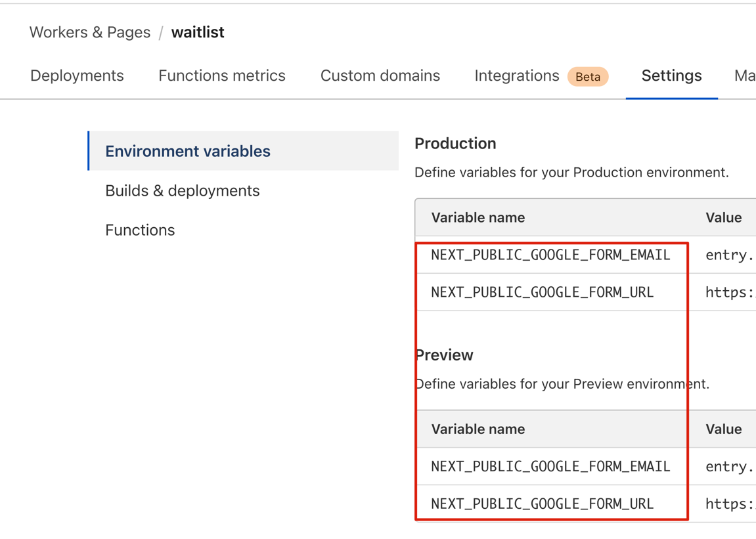Click the Preview form URL 'https' value
756x539 pixels.
point(729,504)
